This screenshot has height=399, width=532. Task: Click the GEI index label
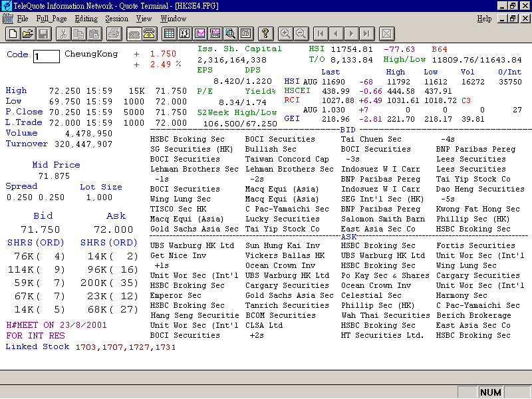tap(292, 119)
